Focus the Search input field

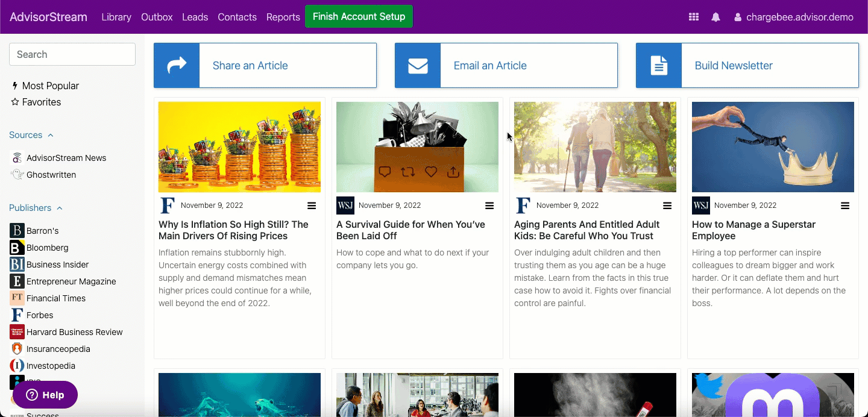[x=72, y=54]
